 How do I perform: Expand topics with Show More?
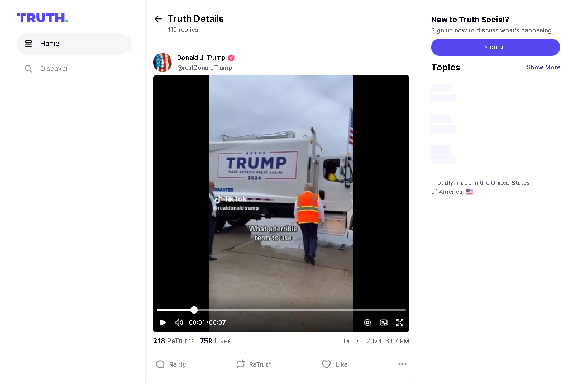[x=543, y=67]
